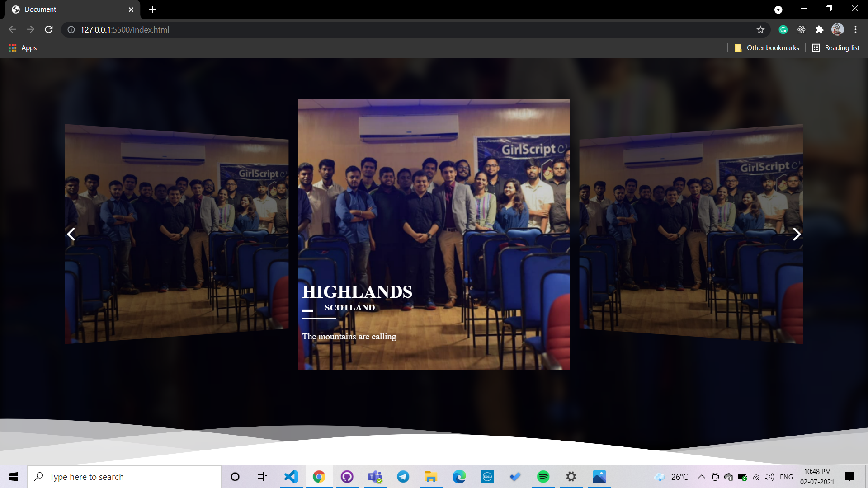Open Telegram from the taskbar
Viewport: 868px width, 488px height.
403,477
